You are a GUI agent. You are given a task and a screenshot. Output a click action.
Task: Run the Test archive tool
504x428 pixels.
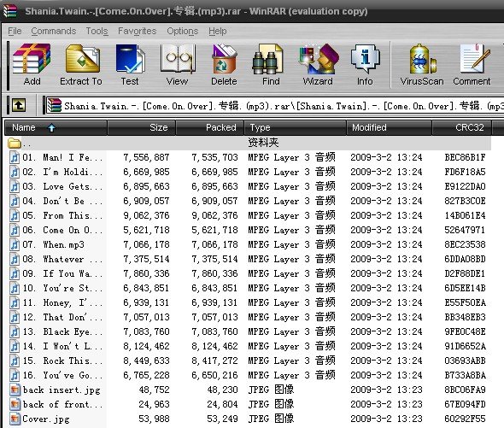130,64
